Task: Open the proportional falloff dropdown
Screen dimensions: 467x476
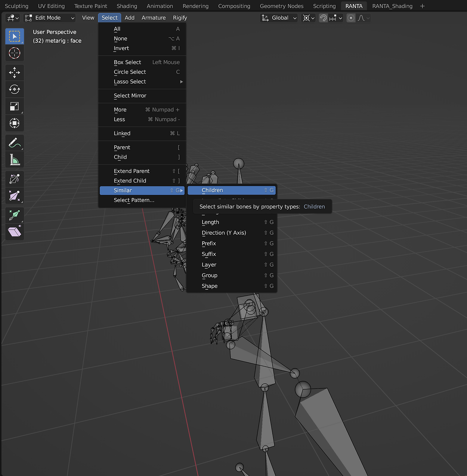Action: point(364,18)
